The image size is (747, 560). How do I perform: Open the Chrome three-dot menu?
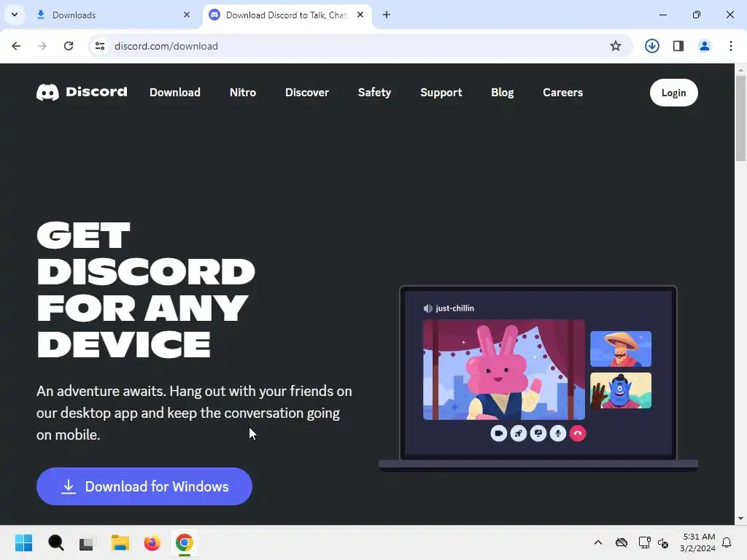tap(730, 46)
